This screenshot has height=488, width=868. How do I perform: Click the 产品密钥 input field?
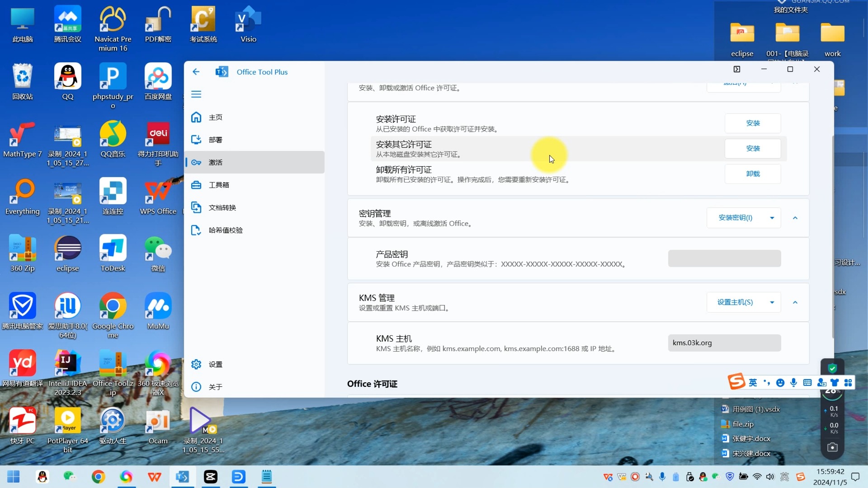click(724, 258)
